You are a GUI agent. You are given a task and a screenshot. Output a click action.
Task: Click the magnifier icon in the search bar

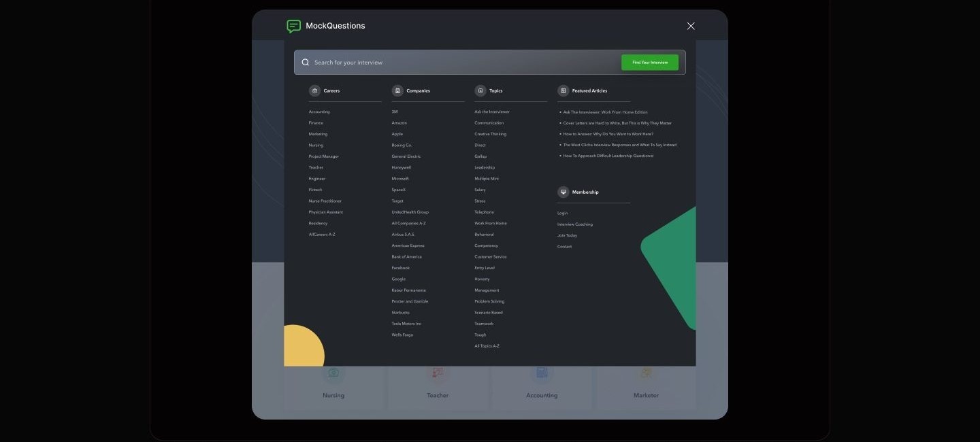[306, 62]
